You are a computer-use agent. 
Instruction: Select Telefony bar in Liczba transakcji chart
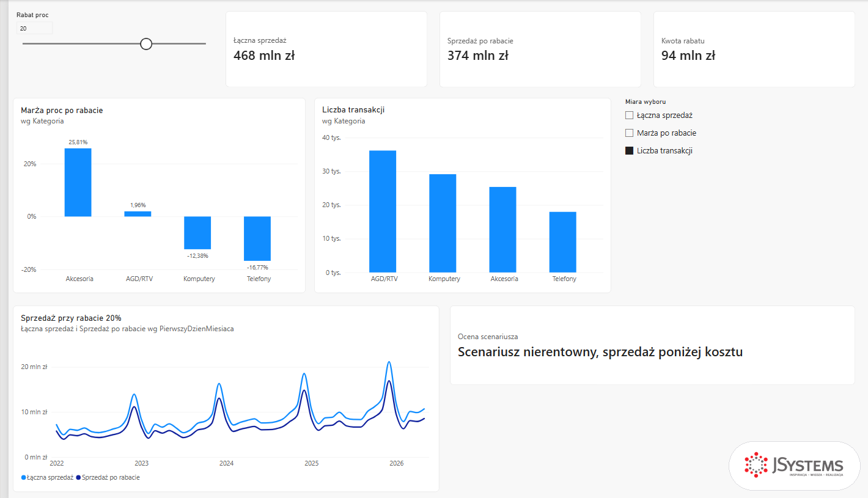[x=562, y=242]
